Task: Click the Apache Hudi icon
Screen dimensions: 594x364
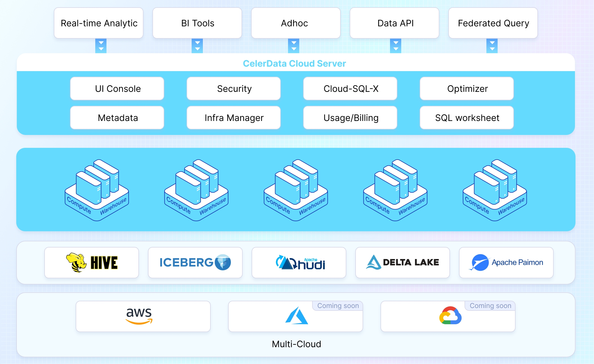Action: point(298,263)
